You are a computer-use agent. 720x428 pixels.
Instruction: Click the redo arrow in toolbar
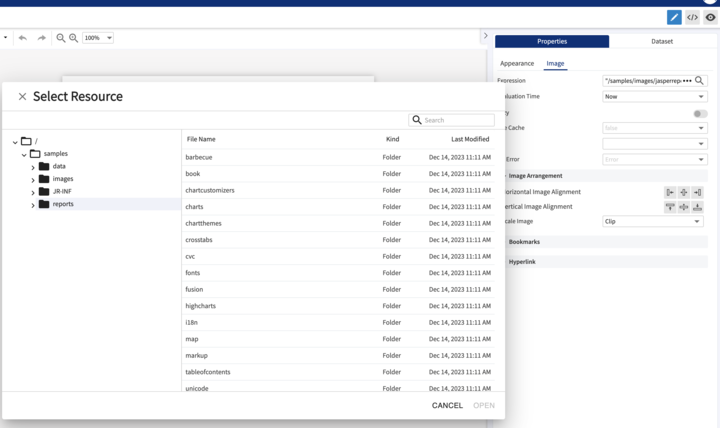(41, 38)
